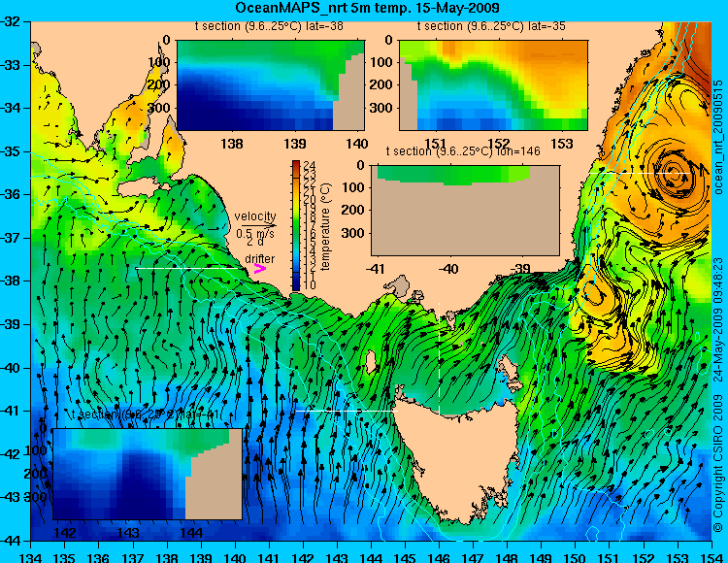Open the lat=-41 temperature section inset plot
The image size is (728, 563).
[x=148, y=474]
